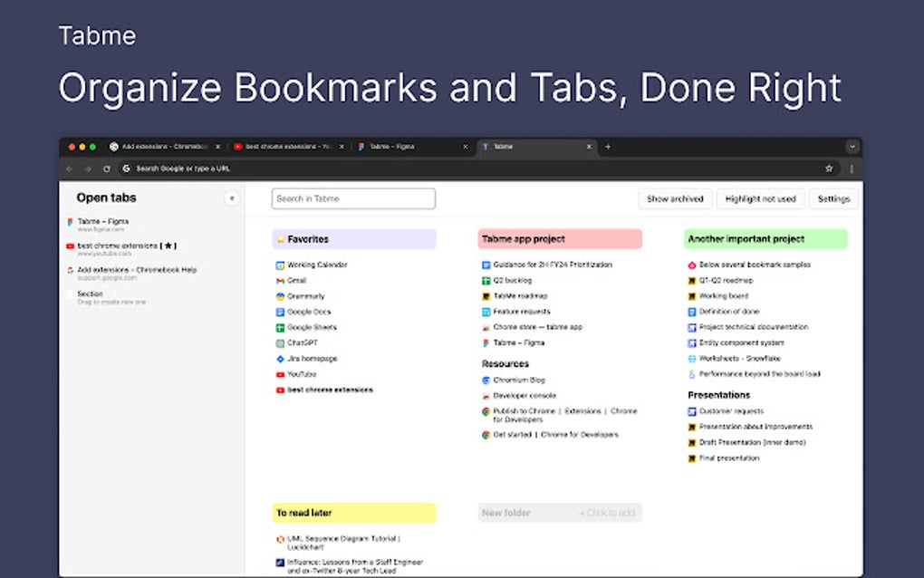Open Definition of done bookmark
This screenshot has width=924, height=578.
(723, 312)
